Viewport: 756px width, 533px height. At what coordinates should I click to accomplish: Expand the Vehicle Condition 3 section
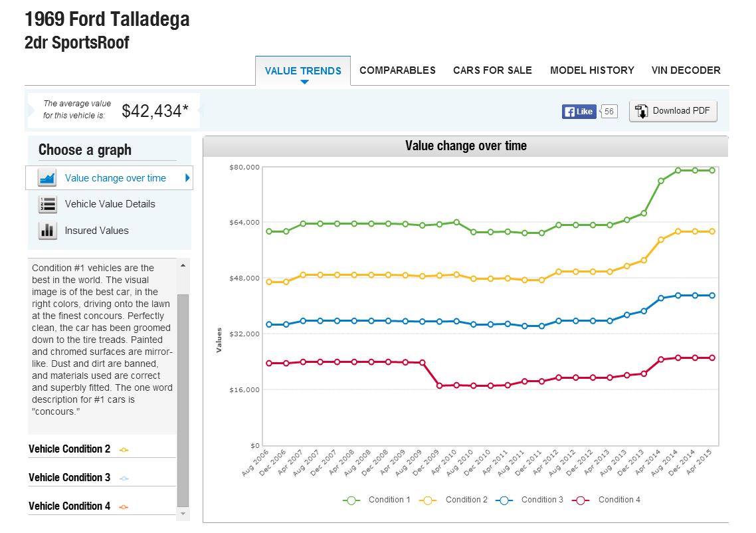pyautogui.click(x=70, y=478)
